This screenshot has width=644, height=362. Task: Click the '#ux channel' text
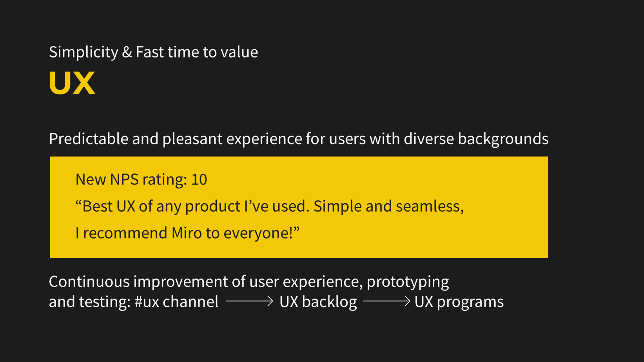click(176, 302)
